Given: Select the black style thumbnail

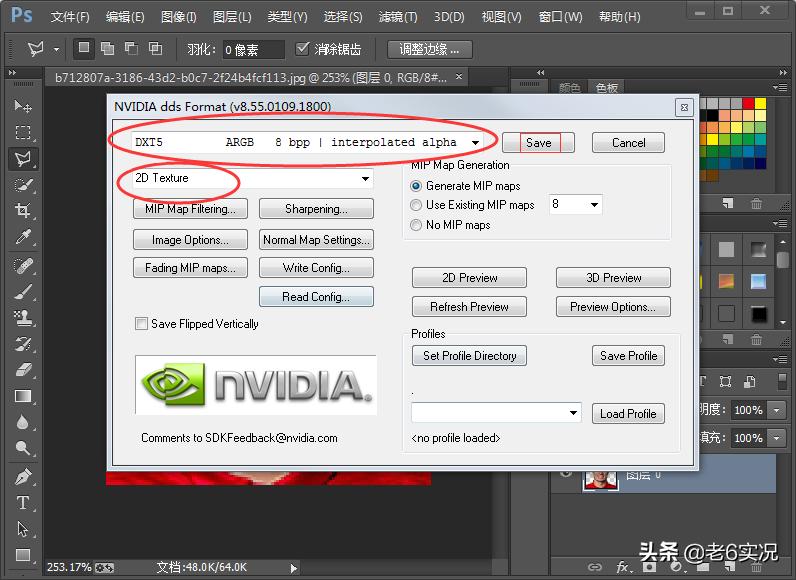Looking at the screenshot, I should coord(758,315).
